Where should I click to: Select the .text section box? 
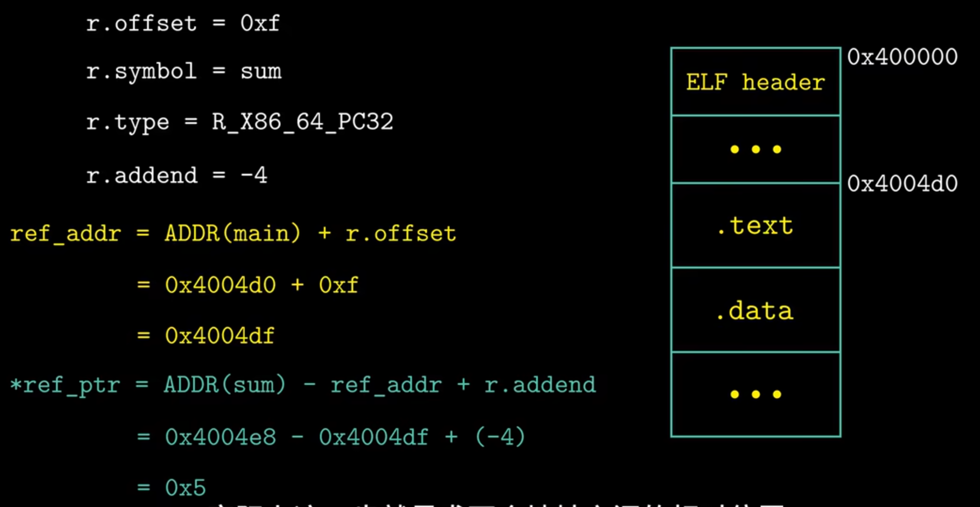click(x=755, y=226)
